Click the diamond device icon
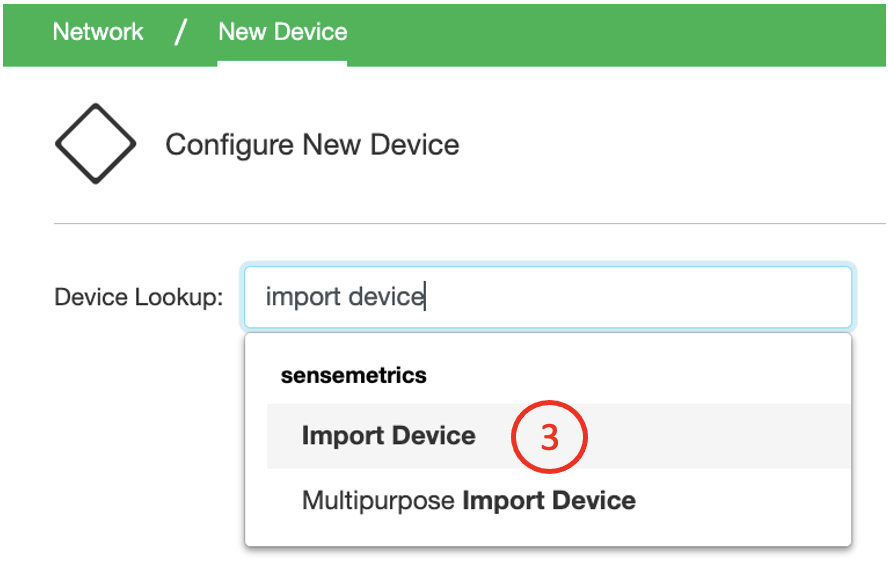Viewport: 888px width, 588px height. (x=95, y=144)
